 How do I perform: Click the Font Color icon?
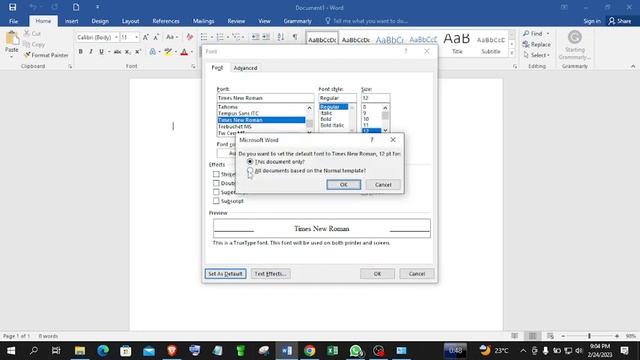[x=184, y=52]
